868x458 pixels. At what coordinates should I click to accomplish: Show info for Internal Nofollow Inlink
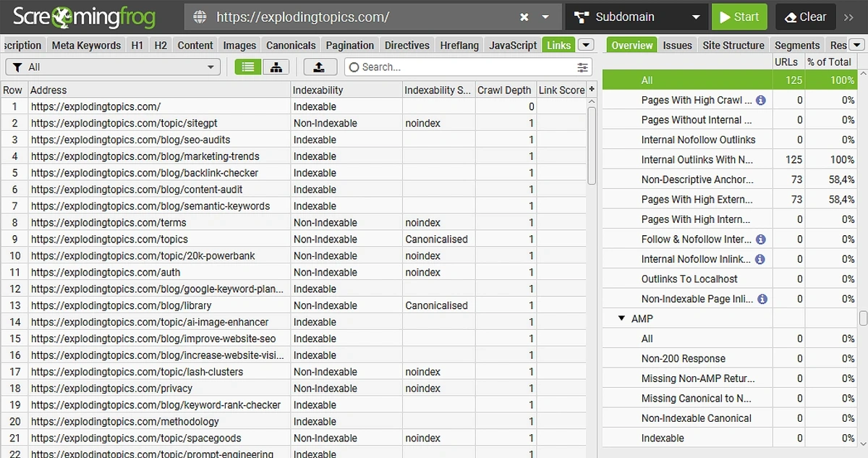pos(761,259)
